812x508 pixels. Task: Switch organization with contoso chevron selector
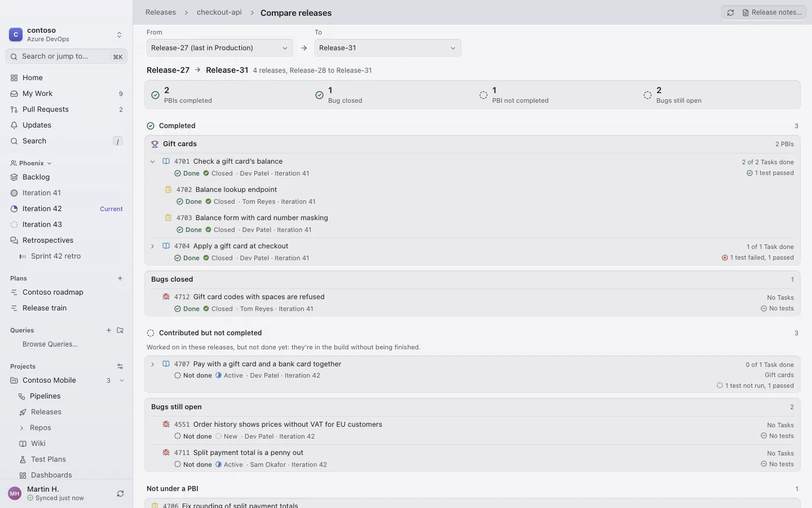[x=119, y=35]
